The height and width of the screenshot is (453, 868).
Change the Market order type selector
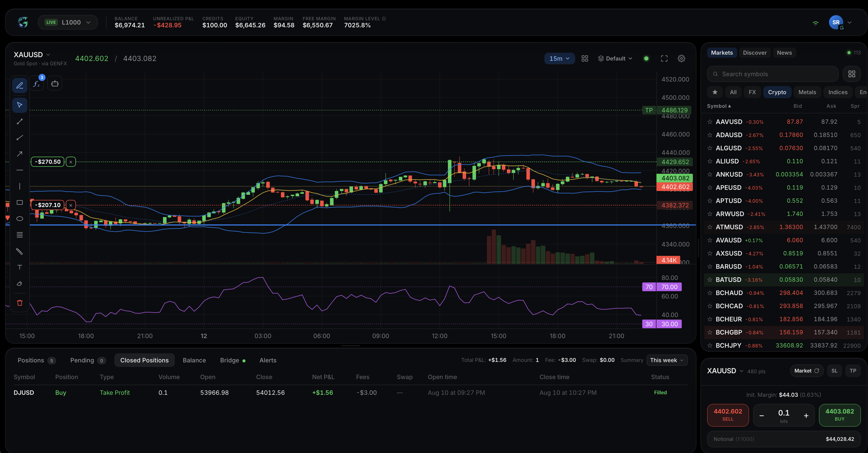[807, 371]
